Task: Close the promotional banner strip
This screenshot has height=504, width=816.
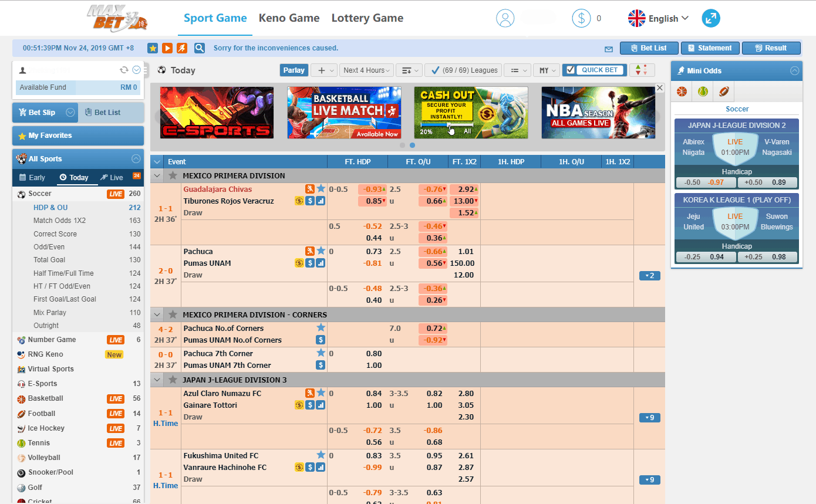Action: (x=659, y=87)
